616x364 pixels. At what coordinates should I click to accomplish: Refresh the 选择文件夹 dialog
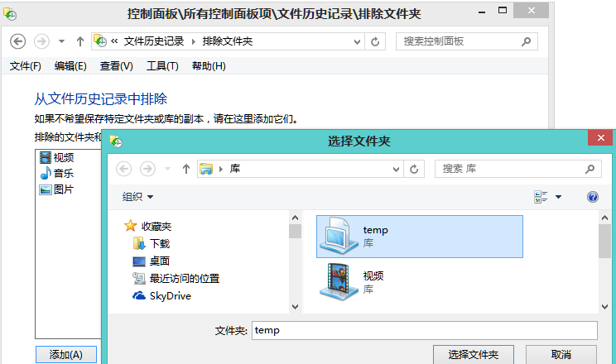[x=414, y=170]
